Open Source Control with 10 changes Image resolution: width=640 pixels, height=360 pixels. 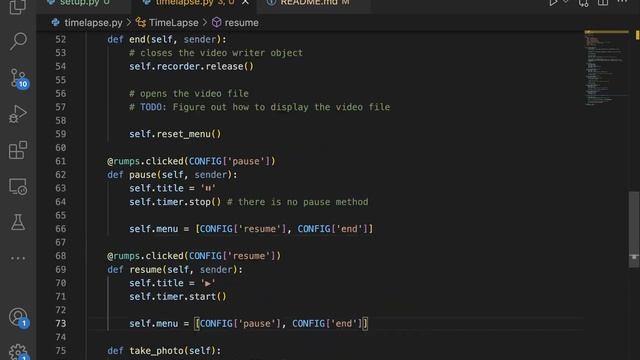coord(18,78)
